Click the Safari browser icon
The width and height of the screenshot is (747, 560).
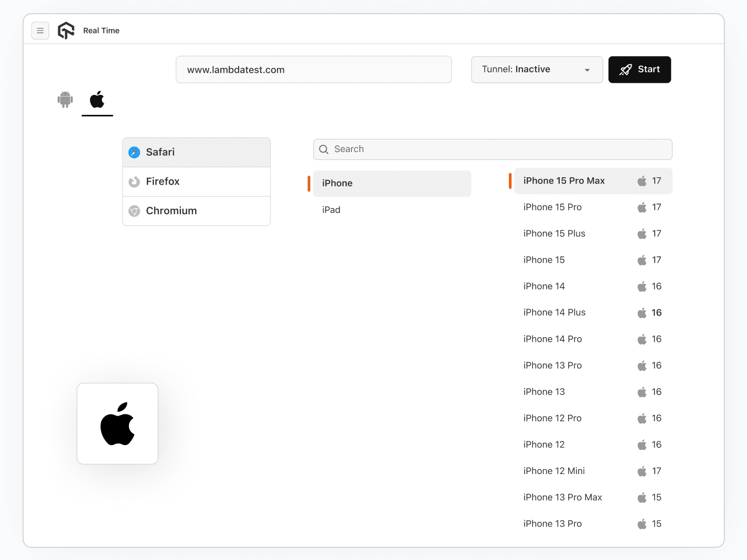tap(134, 152)
